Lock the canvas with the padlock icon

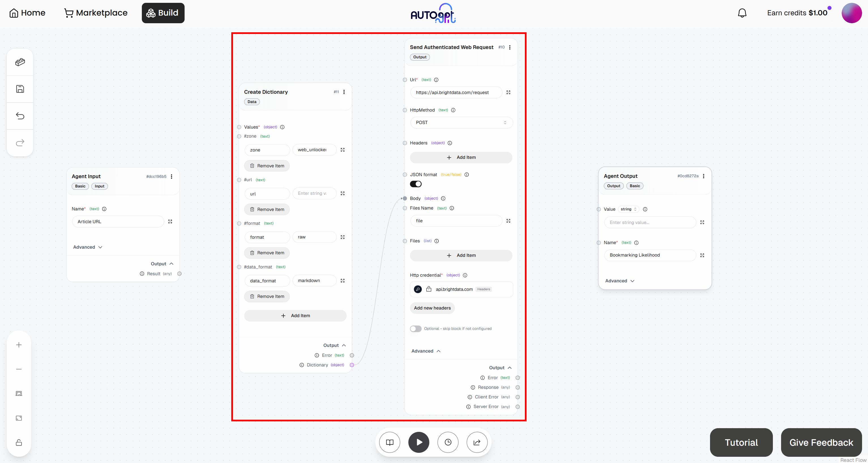pos(19,443)
